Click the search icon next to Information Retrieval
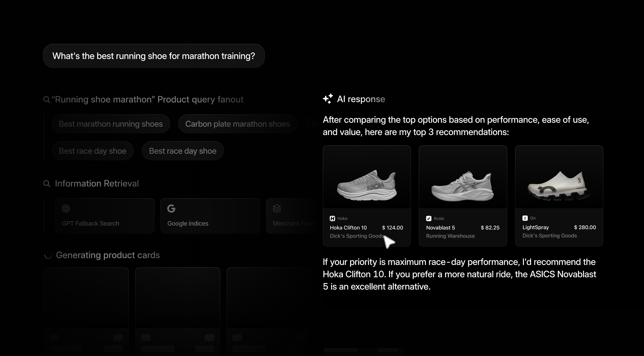 click(x=47, y=184)
